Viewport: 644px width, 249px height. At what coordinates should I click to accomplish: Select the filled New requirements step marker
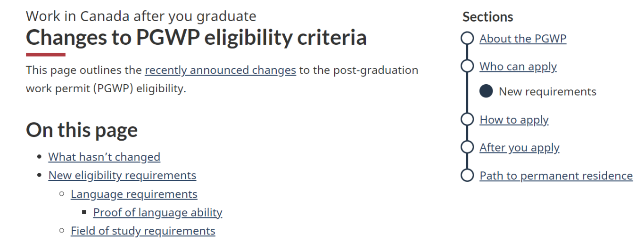486,91
